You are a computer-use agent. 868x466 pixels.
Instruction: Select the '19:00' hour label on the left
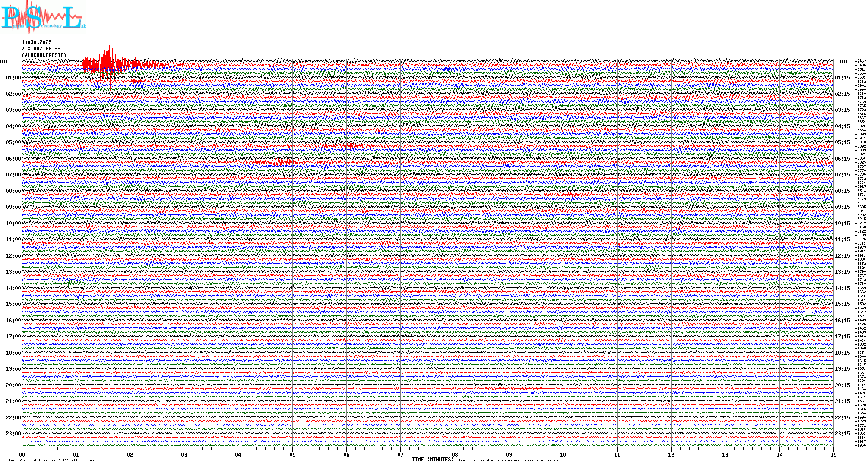click(13, 369)
